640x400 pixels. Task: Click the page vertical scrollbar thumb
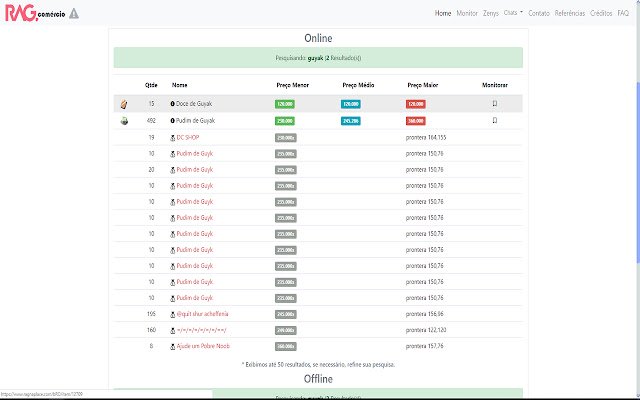pos(638,171)
